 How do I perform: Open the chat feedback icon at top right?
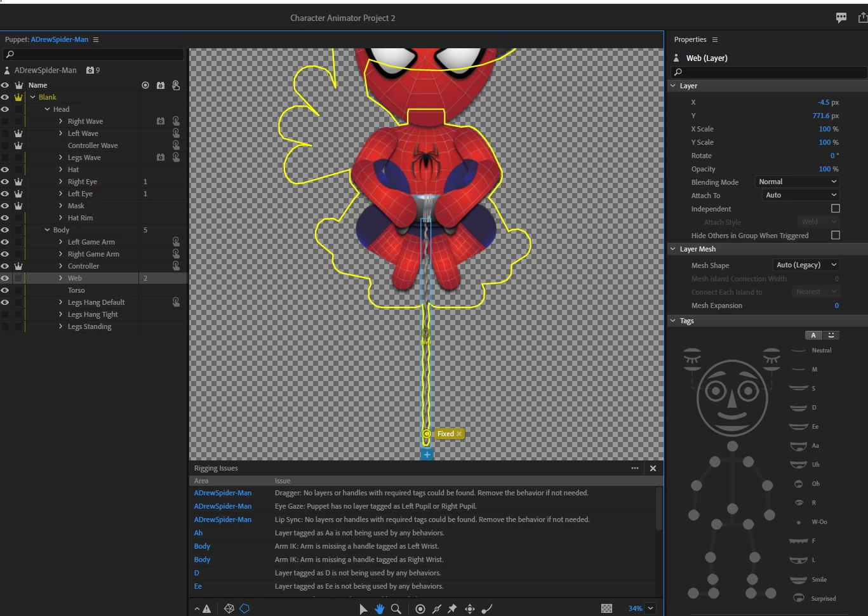tap(841, 18)
